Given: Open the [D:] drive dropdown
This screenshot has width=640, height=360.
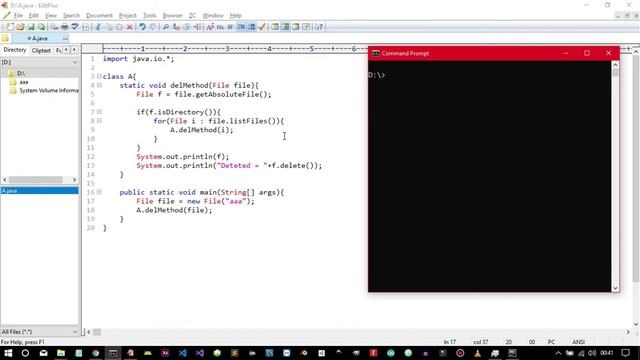Looking at the screenshot, I should point(39,62).
